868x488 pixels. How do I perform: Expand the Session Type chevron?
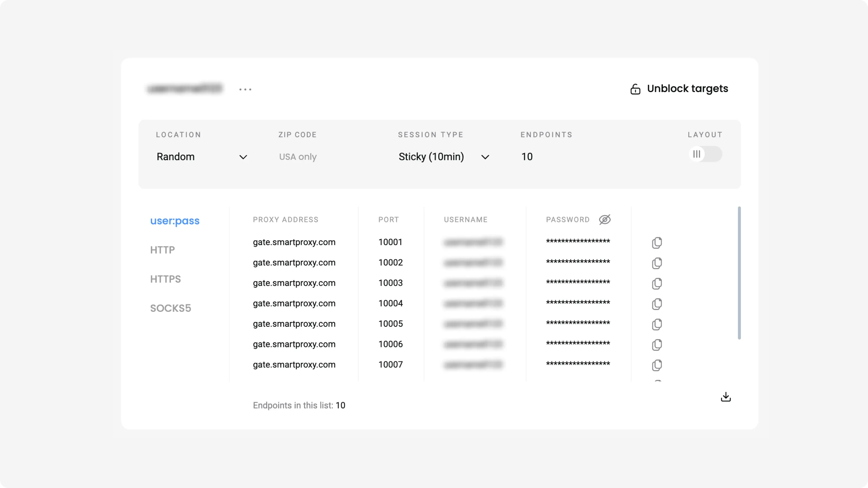485,157
